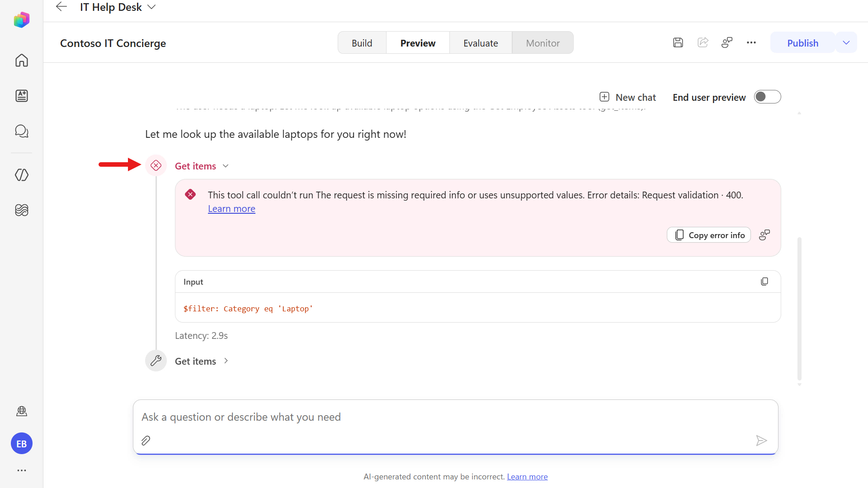Copy the Input block contents
Image resolution: width=868 pixels, height=488 pixels.
pyautogui.click(x=764, y=282)
